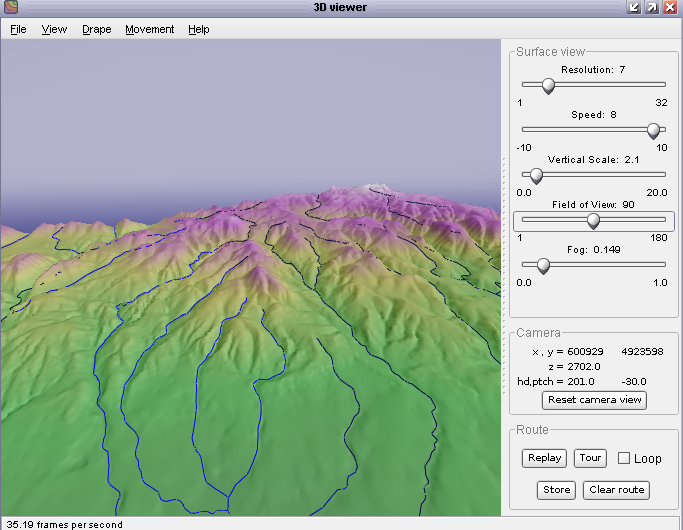
Task: Open the File menu
Action: click(18, 29)
